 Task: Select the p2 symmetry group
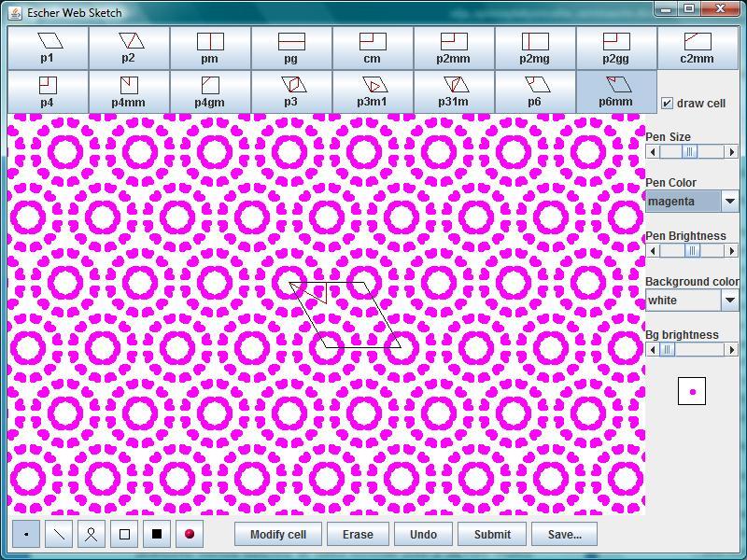pyautogui.click(x=129, y=49)
